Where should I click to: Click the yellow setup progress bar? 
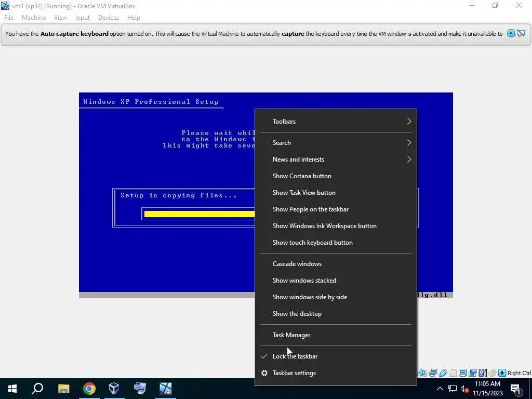pos(199,214)
